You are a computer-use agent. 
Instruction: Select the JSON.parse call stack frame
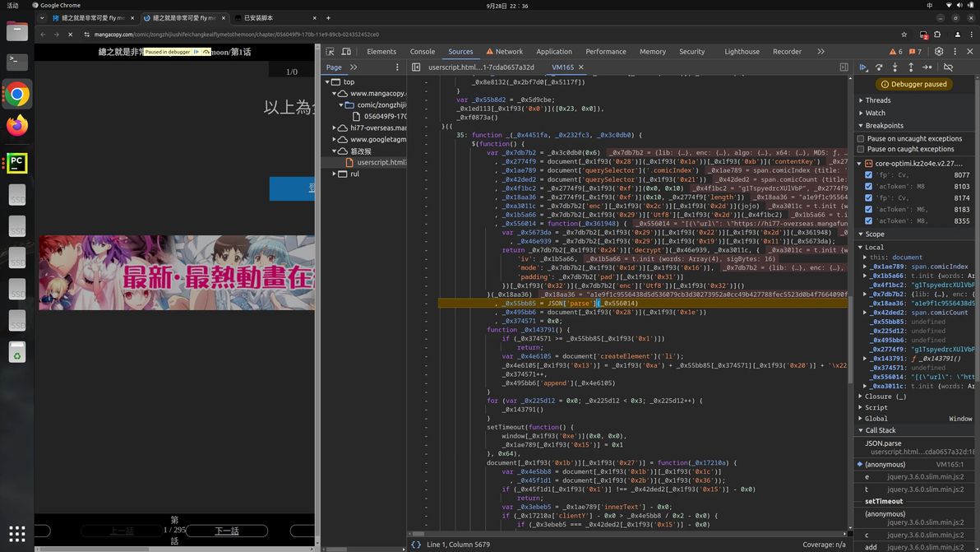(x=913, y=447)
